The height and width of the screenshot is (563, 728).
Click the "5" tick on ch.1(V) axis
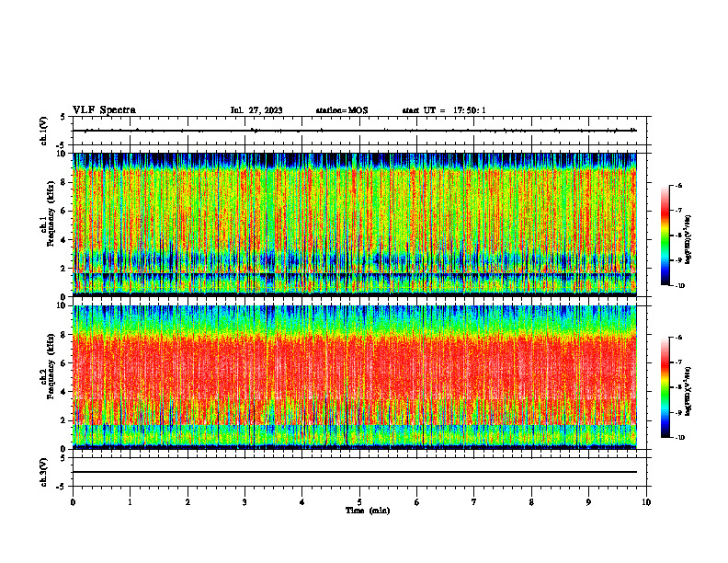[64, 117]
